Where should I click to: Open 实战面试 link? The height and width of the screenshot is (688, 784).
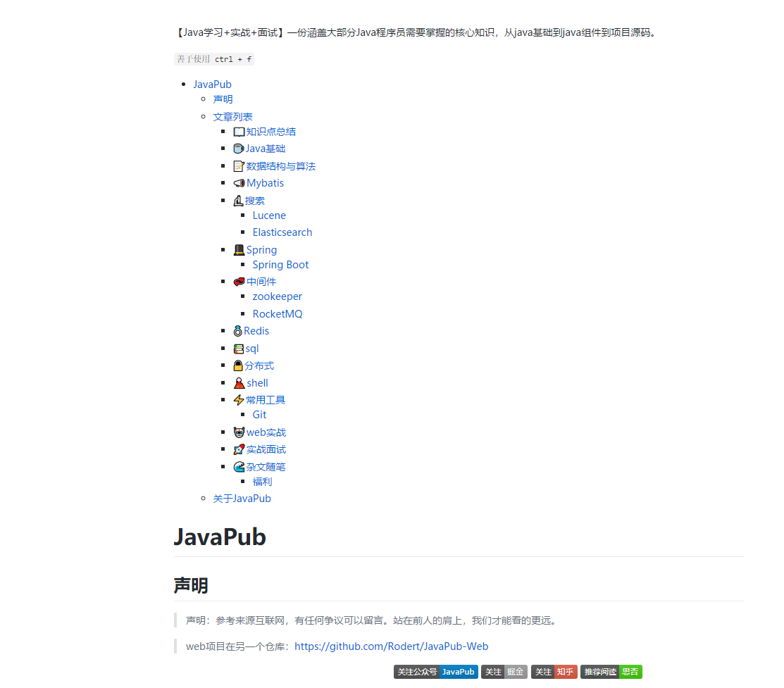click(x=266, y=449)
